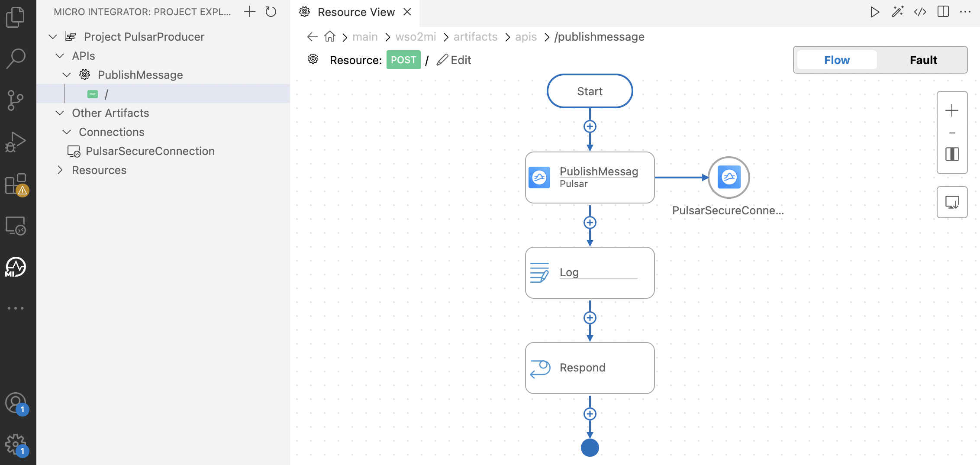Viewport: 980px width, 465px height.
Task: Collapse the Other Artifacts section
Action: (60, 113)
